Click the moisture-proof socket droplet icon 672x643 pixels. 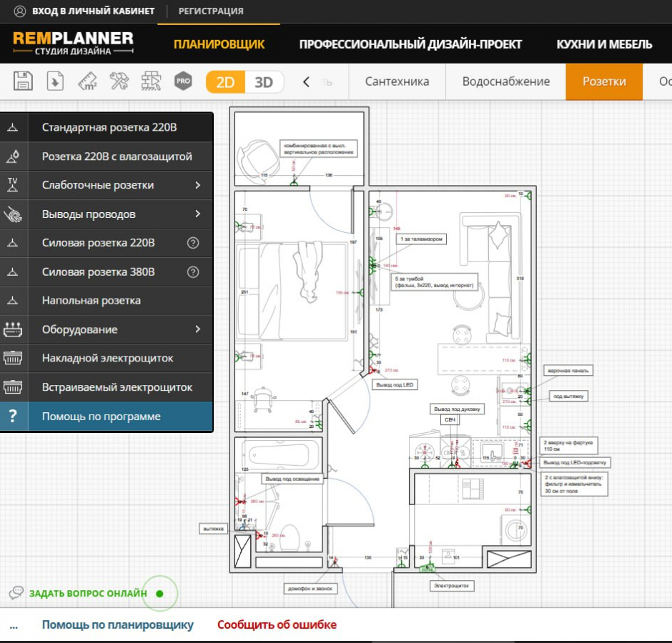[x=13, y=156]
